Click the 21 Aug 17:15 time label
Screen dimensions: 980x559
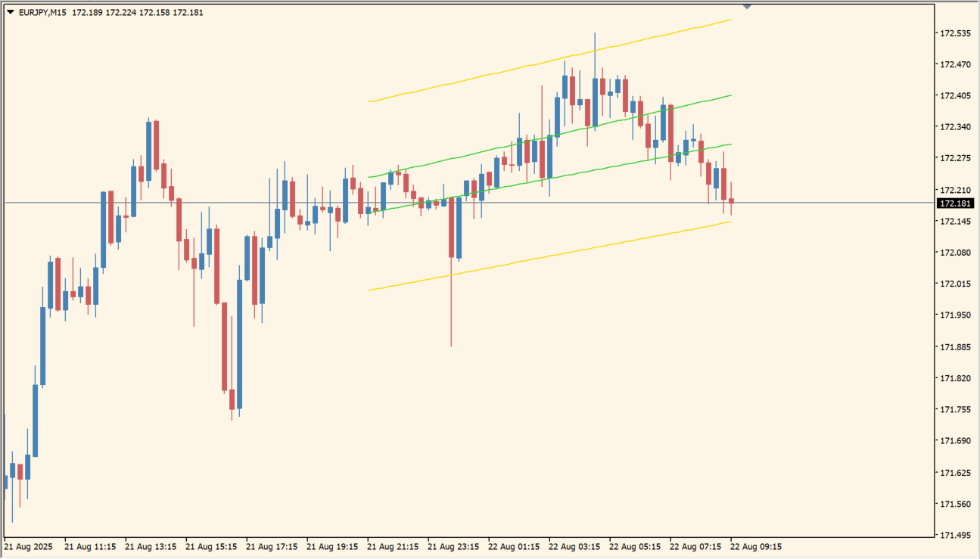[272, 545]
